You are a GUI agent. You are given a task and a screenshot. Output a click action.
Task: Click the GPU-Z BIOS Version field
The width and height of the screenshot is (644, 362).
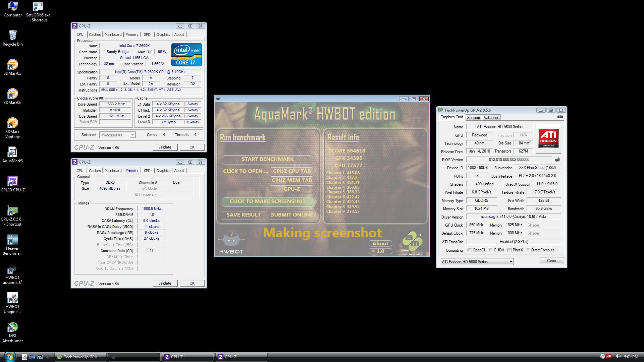tap(509, 160)
